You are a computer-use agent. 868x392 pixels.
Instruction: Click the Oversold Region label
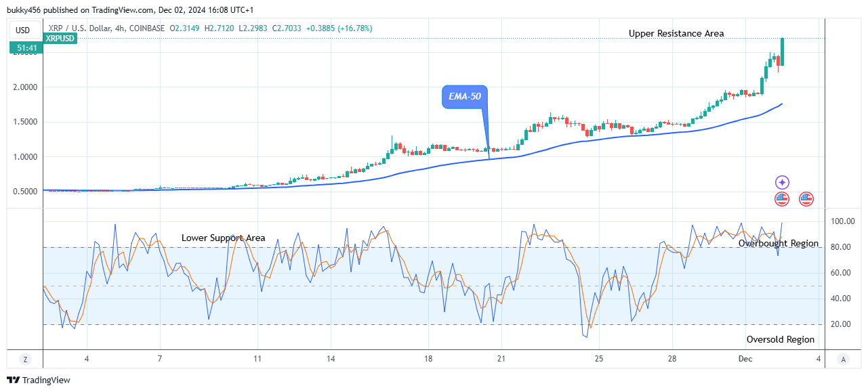pyautogui.click(x=781, y=339)
